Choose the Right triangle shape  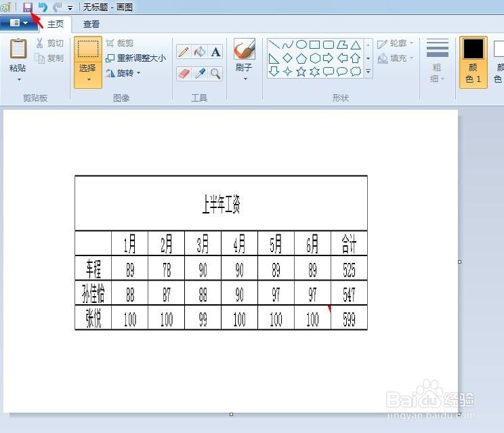pos(274,58)
